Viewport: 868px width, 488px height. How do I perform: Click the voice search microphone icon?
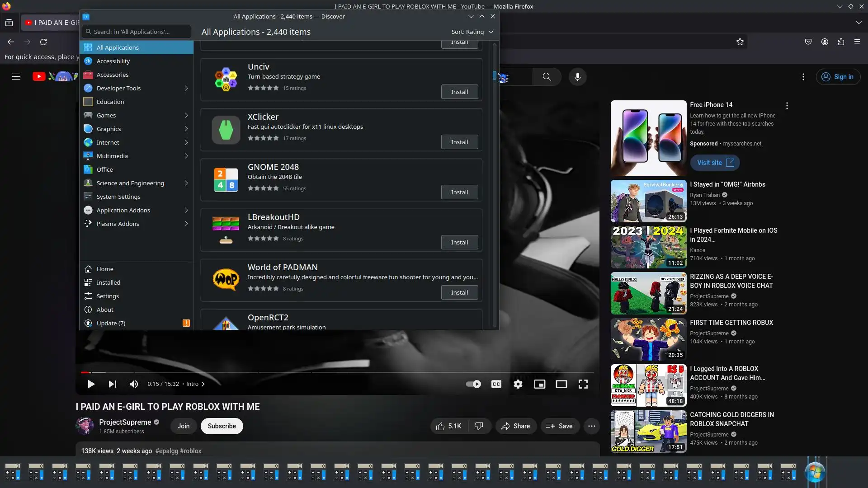pyautogui.click(x=577, y=77)
